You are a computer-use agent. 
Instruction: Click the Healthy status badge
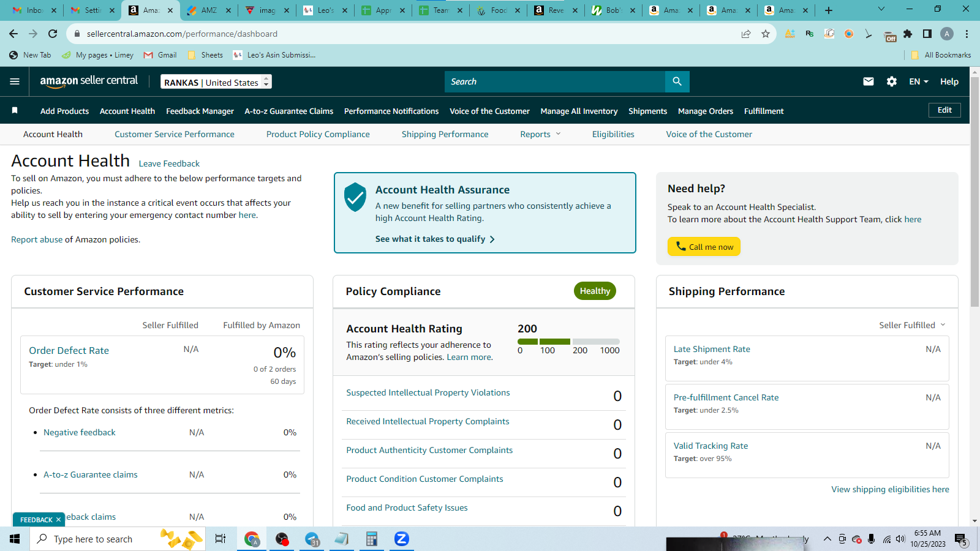pos(595,291)
